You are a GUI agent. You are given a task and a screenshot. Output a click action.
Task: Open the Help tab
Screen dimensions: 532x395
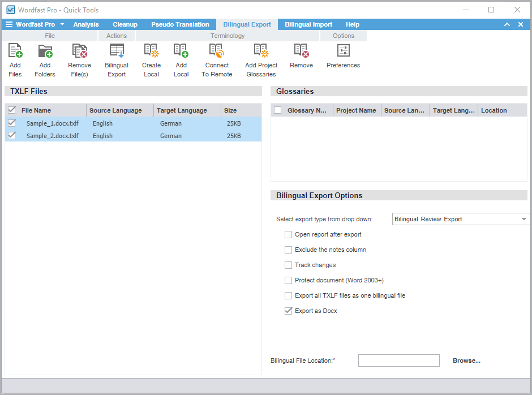pos(353,24)
